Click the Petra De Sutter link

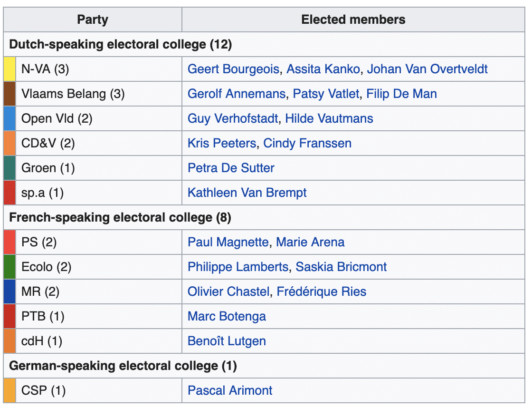(x=231, y=168)
